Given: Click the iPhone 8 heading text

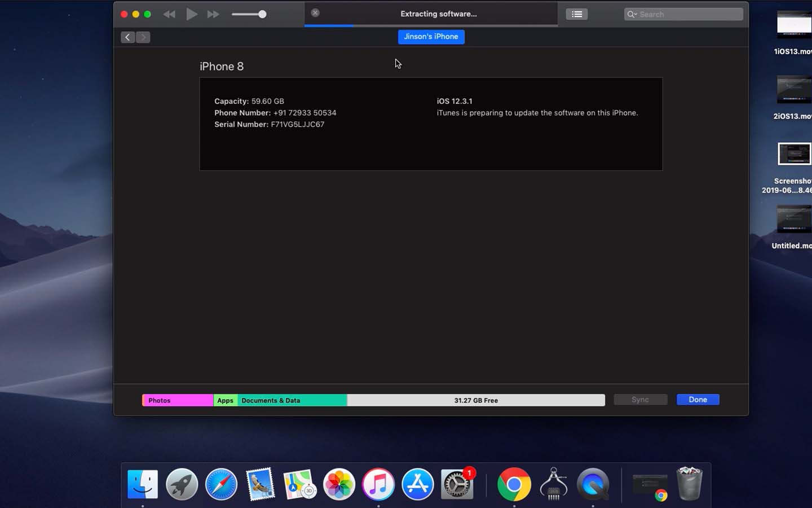Looking at the screenshot, I should tap(222, 67).
